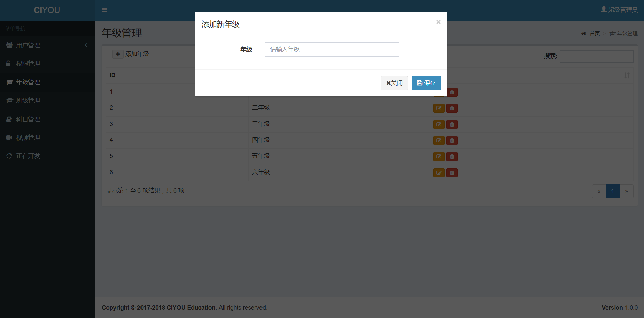644x318 pixels.
Task: Delete the grade in row 1
Action: tap(452, 92)
